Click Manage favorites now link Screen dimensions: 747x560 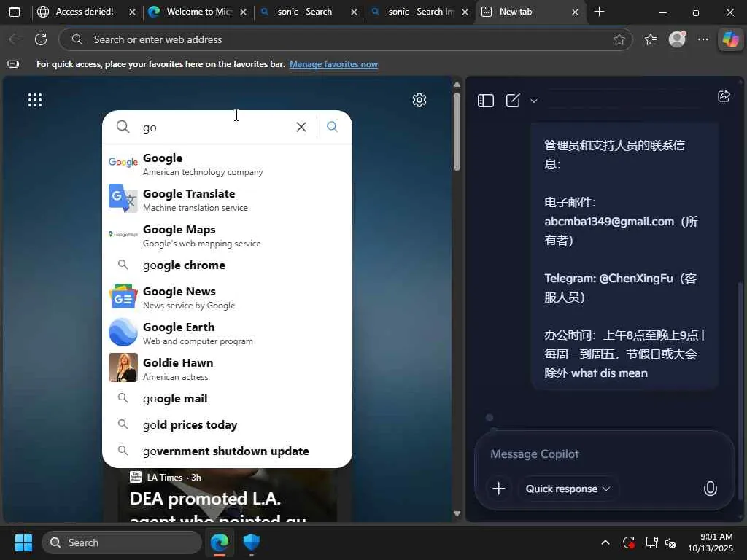(x=333, y=64)
